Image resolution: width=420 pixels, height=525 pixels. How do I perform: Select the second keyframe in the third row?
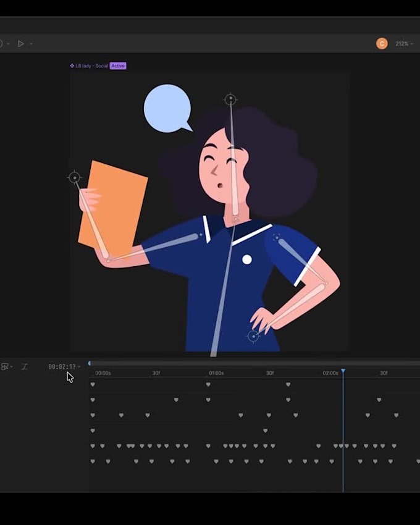point(121,415)
